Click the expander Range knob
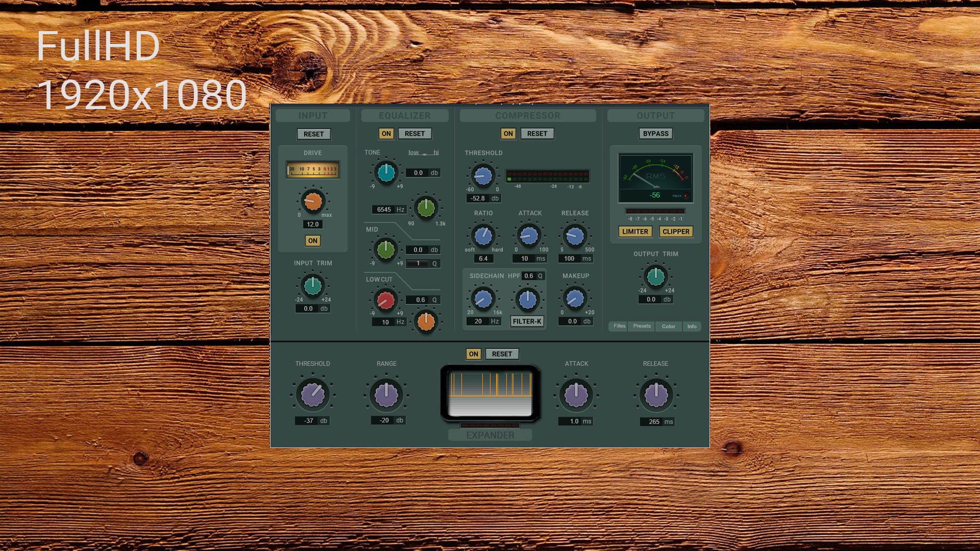 click(386, 394)
